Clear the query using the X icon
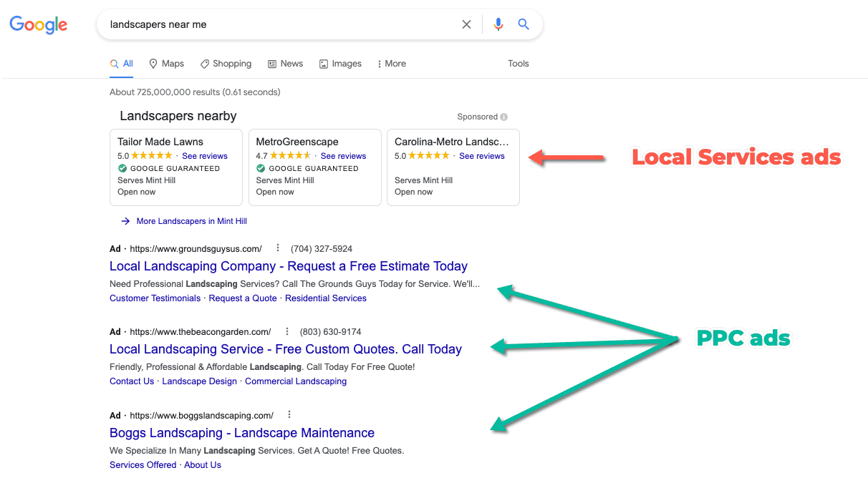This screenshot has height=483, width=868. coord(466,24)
